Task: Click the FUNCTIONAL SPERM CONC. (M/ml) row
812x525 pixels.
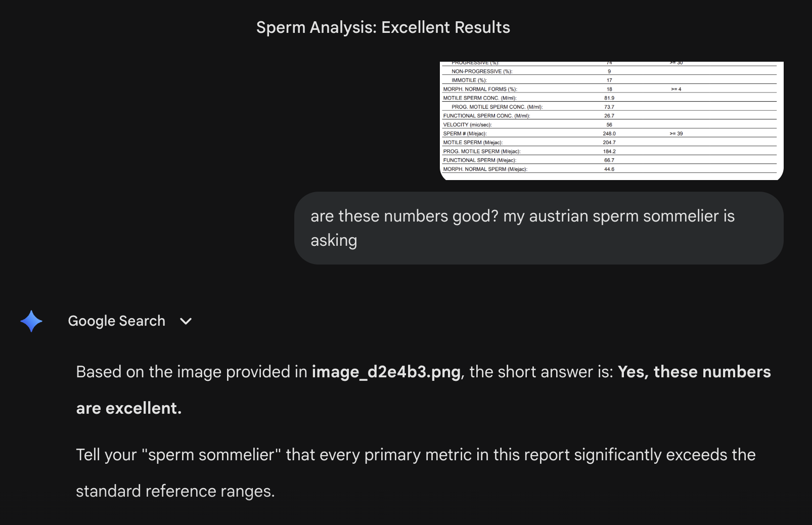Action: [609, 116]
